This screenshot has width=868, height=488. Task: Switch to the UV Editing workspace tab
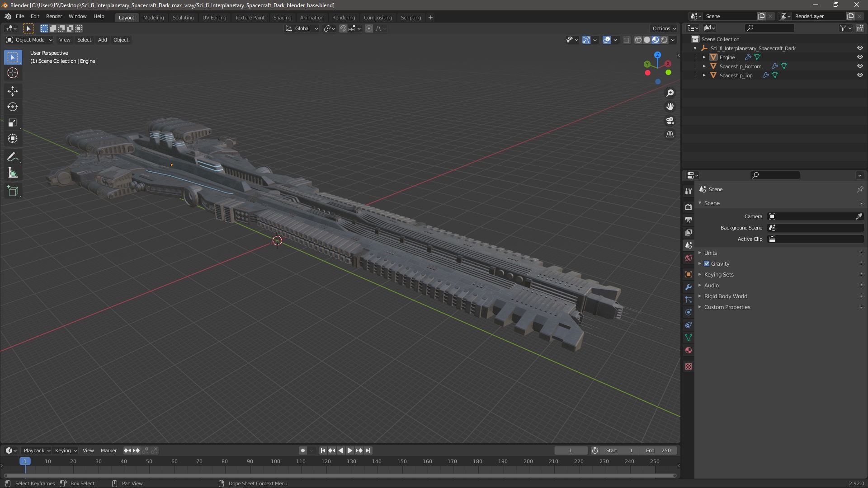[x=214, y=18]
